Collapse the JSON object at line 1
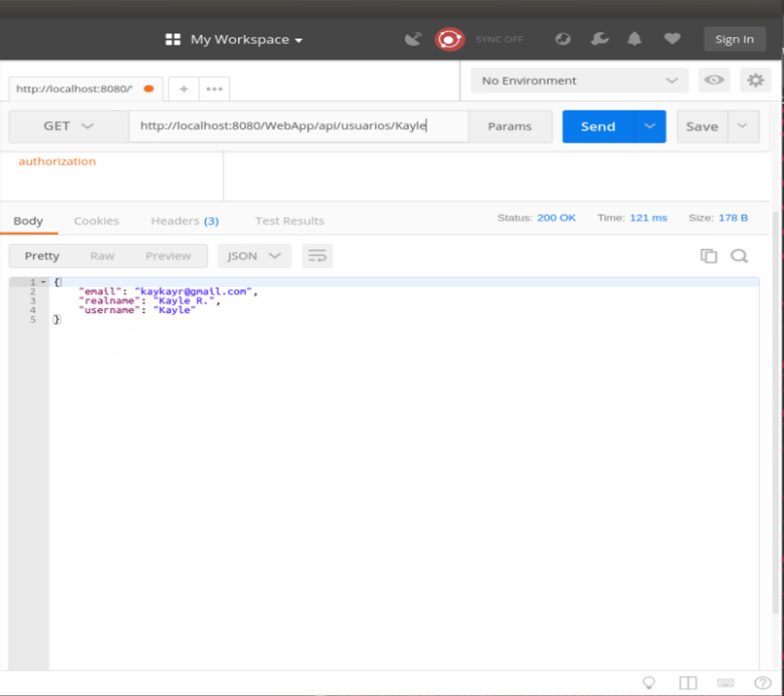This screenshot has width=784, height=696. [44, 282]
